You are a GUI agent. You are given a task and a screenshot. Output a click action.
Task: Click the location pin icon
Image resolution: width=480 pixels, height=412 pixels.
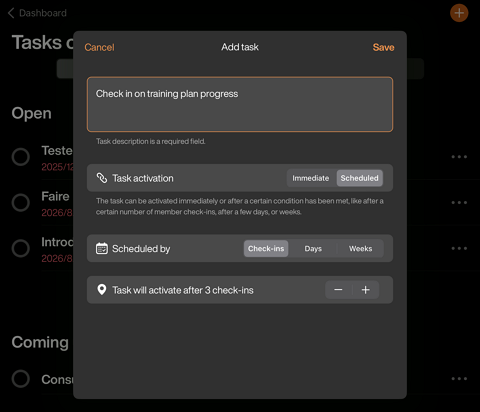point(102,290)
